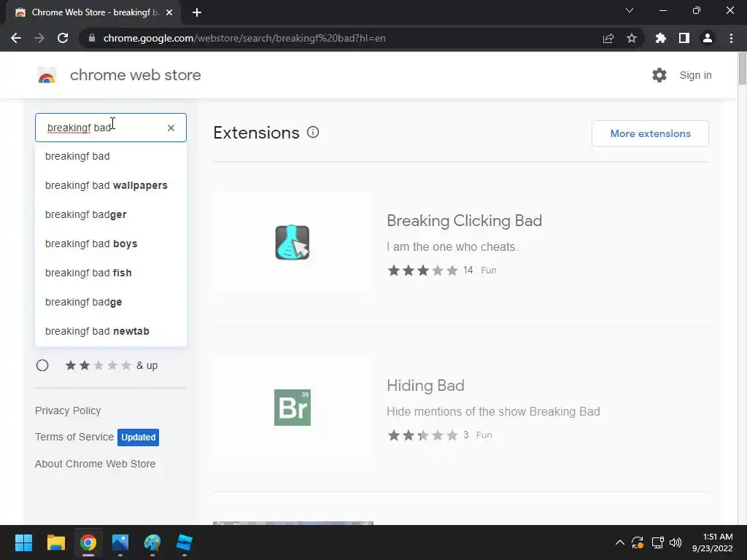Open the Paint app from the taskbar
Viewport: 747px width, 560px height.
tap(152, 542)
